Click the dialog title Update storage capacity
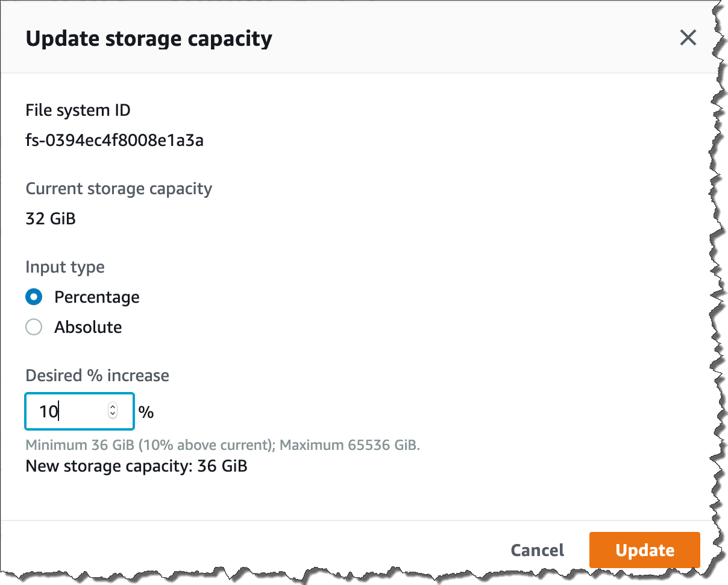Screen dimensions: 728x585 (x=149, y=39)
